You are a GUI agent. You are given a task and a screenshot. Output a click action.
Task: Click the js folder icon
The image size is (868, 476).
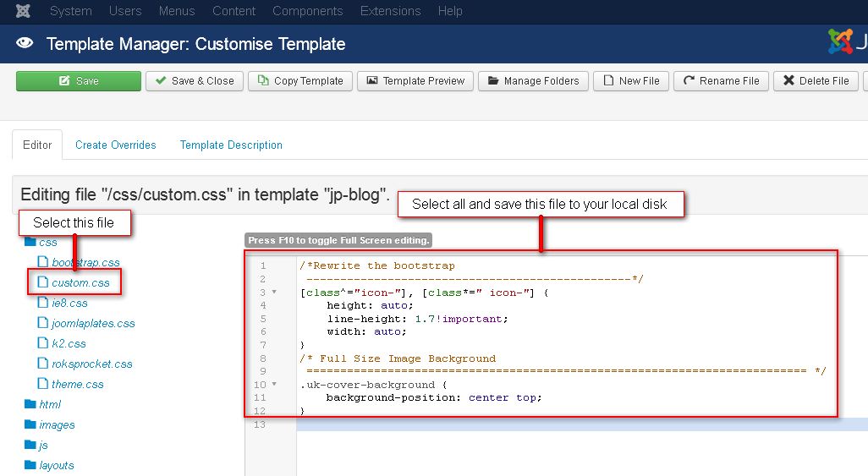click(x=30, y=445)
